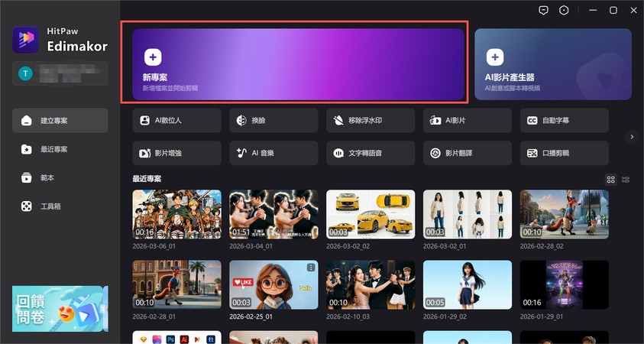Image resolution: width=644 pixels, height=344 pixels.
Task: Switch recent projects to list view
Action: pyautogui.click(x=626, y=180)
